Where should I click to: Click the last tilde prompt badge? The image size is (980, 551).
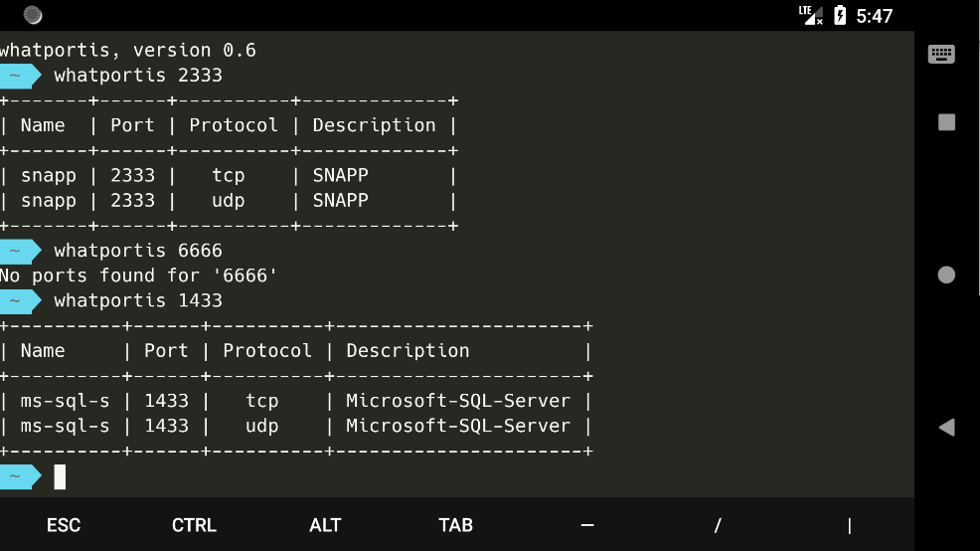click(x=18, y=477)
